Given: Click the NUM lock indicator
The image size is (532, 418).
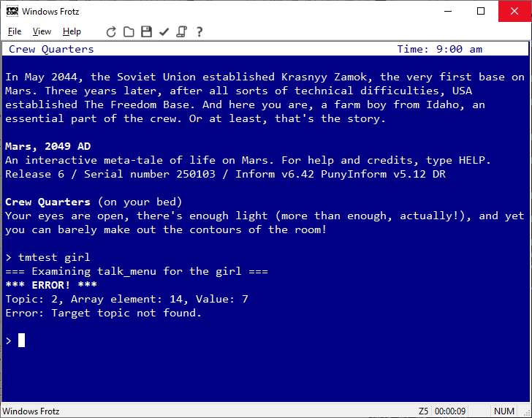Looking at the screenshot, I should [504, 411].
